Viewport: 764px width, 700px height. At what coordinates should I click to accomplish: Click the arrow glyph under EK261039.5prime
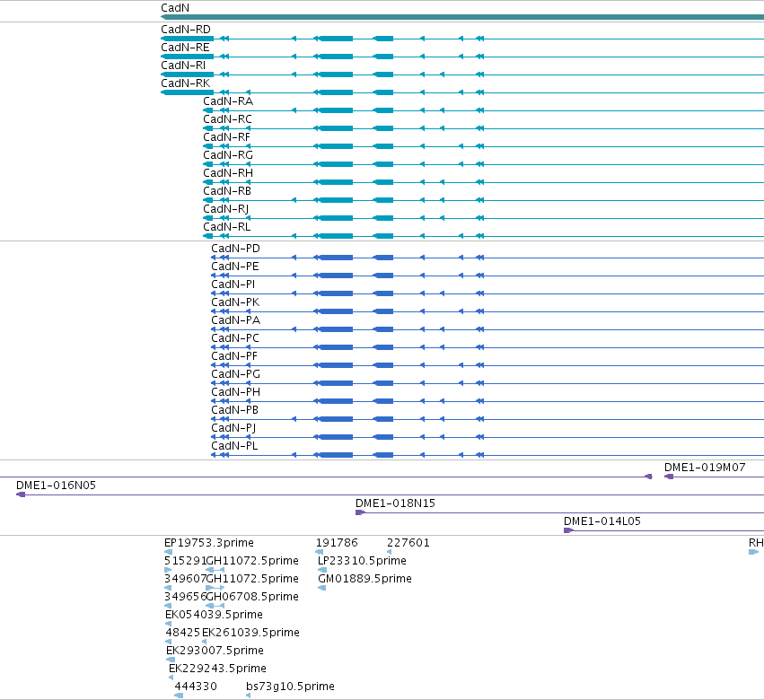pyautogui.click(x=204, y=642)
